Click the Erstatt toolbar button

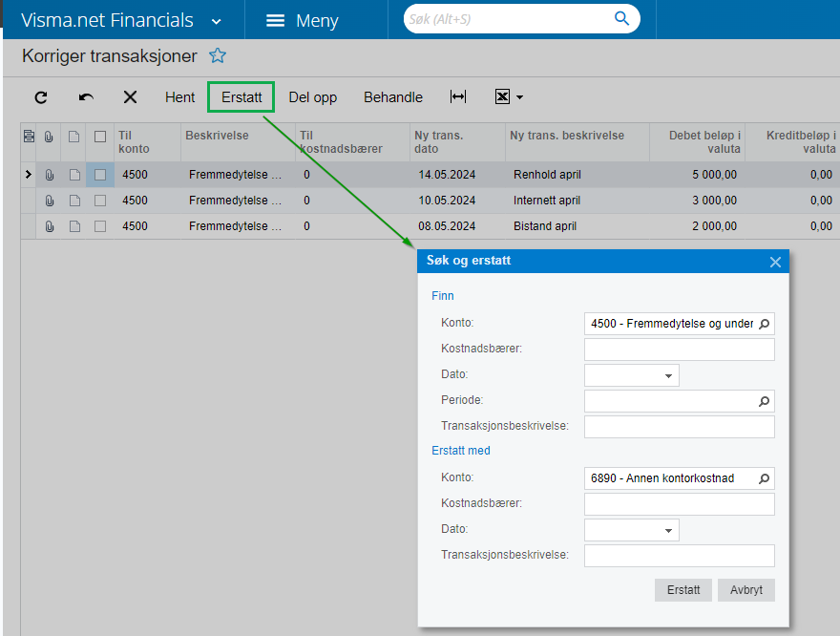coord(241,97)
